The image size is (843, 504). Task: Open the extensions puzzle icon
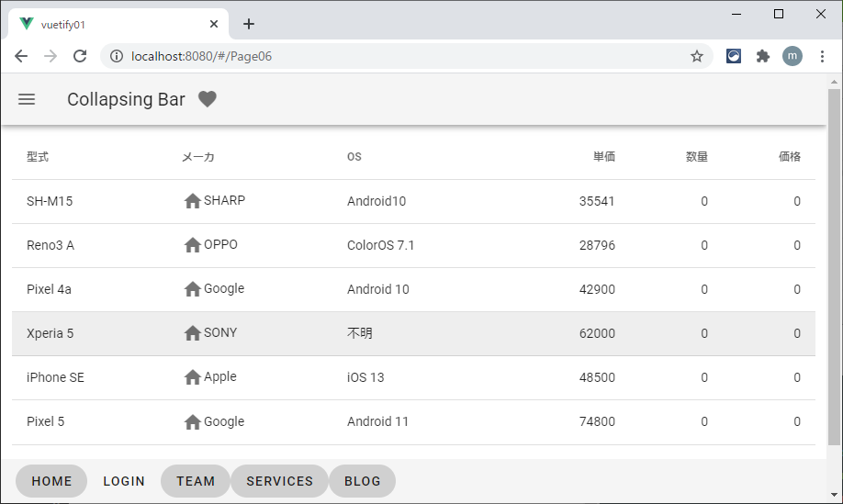click(762, 56)
